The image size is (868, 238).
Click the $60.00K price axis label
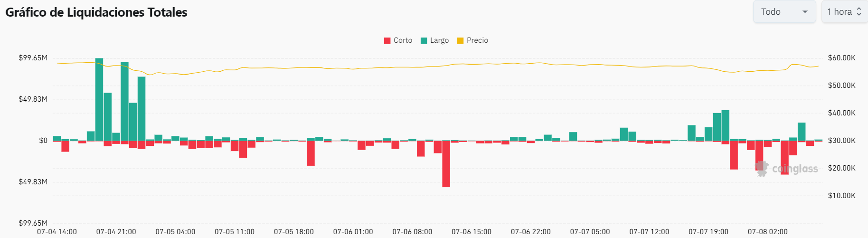point(841,58)
